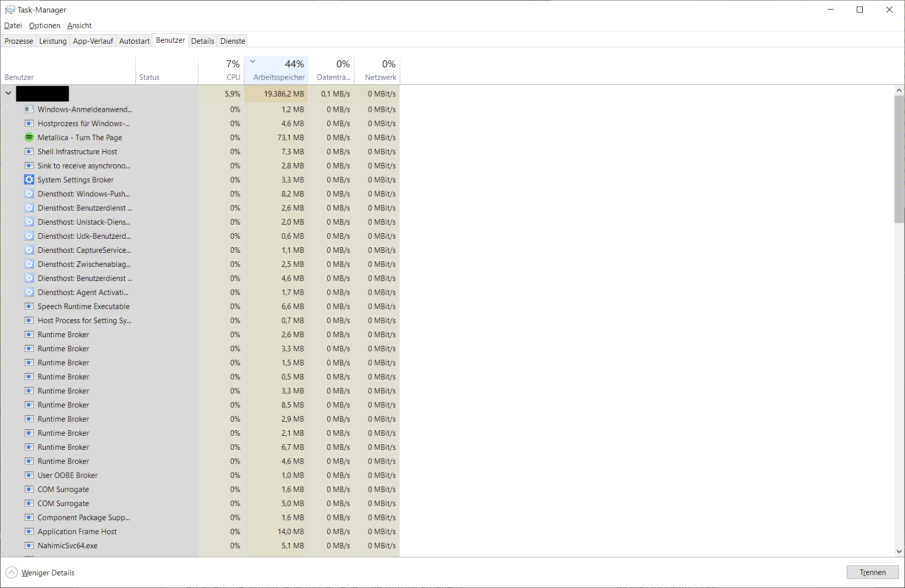
Task: Open the Ansicht menu
Action: (x=79, y=26)
